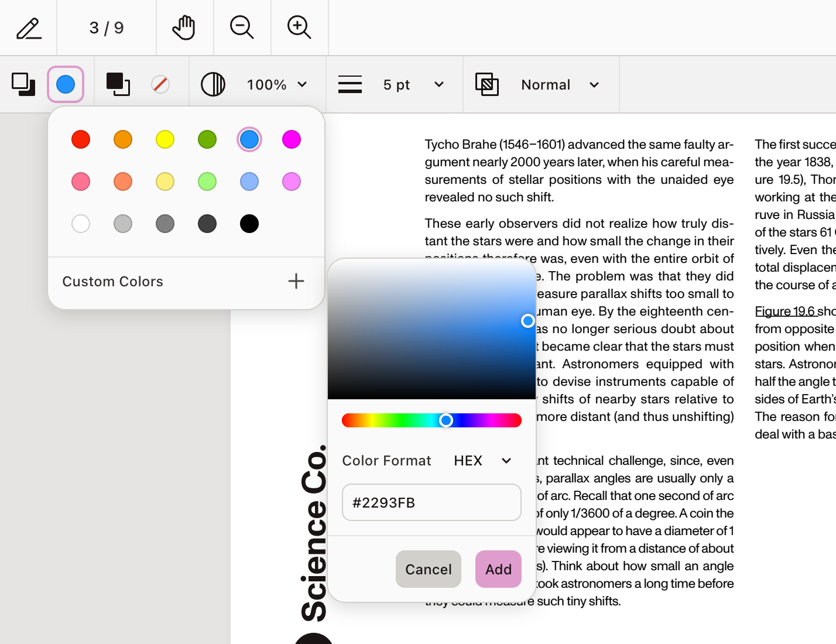Select the annotation pencil tool
836x644 pixels.
coord(29,27)
